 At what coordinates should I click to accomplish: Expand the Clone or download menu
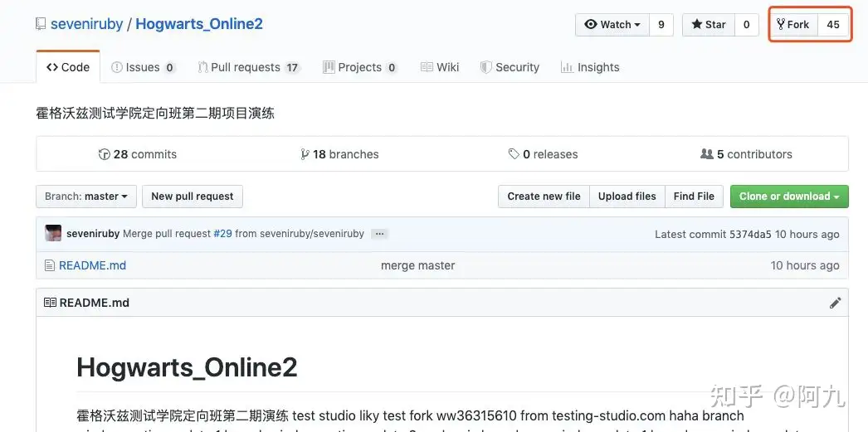[x=789, y=197]
